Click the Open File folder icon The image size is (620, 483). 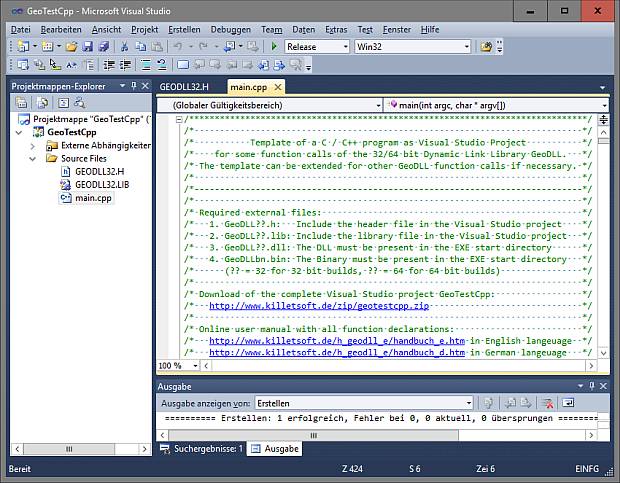click(x=72, y=47)
